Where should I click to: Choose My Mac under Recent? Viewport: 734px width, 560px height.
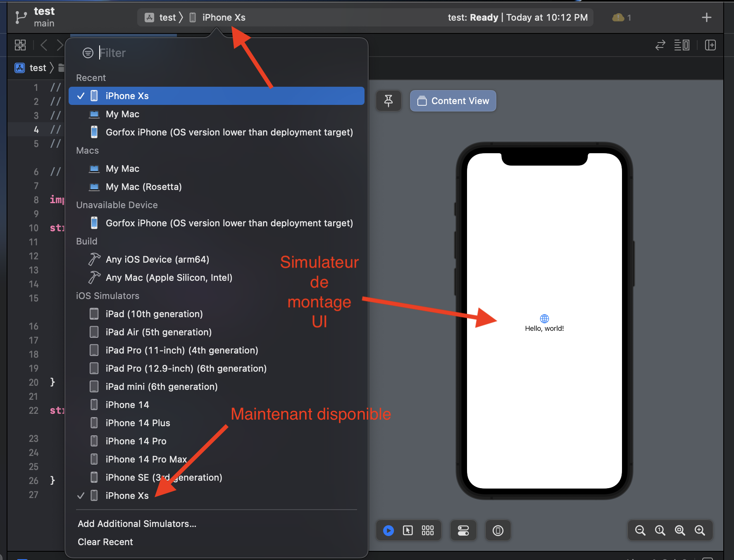(217, 114)
